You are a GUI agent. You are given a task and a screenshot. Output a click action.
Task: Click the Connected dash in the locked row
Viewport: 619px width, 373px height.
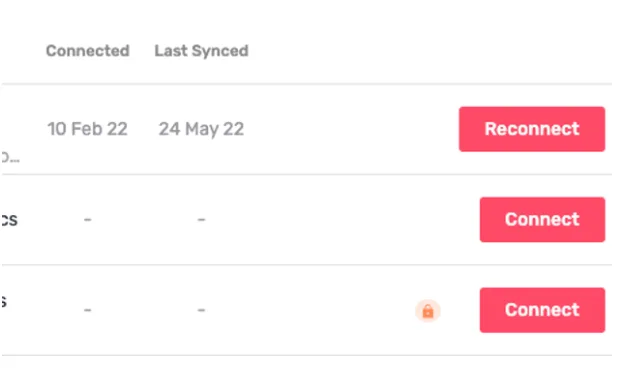click(x=88, y=310)
